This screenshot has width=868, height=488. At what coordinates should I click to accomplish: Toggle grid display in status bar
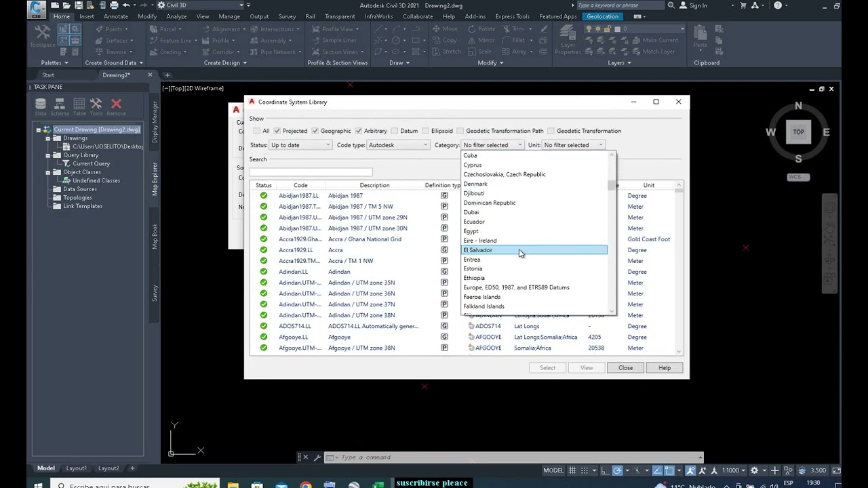pyautogui.click(x=574, y=470)
